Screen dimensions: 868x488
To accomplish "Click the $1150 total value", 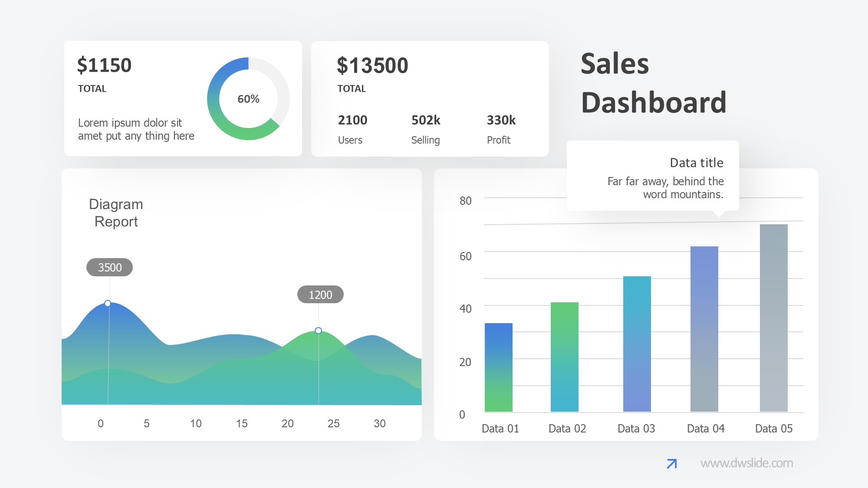I will tap(104, 65).
